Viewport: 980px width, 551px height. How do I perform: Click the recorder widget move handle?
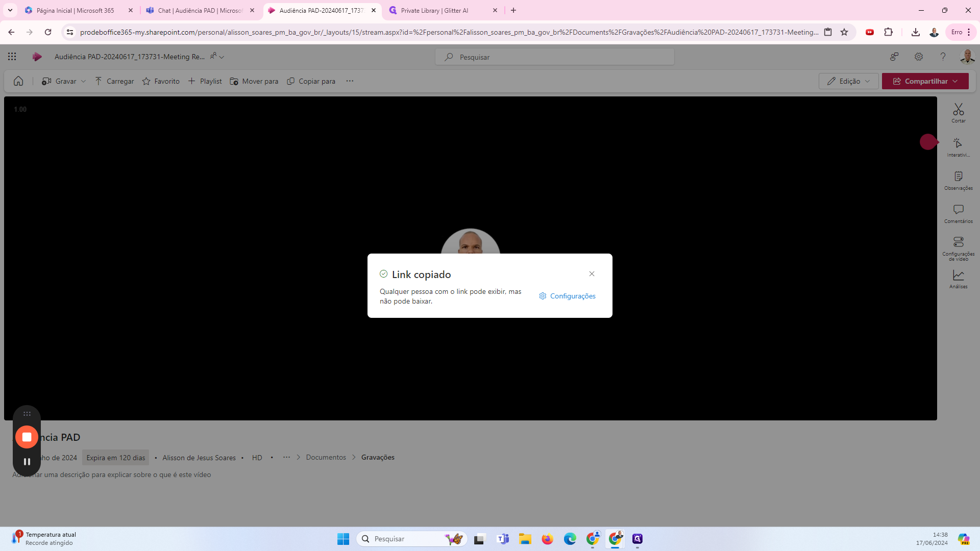pyautogui.click(x=27, y=414)
